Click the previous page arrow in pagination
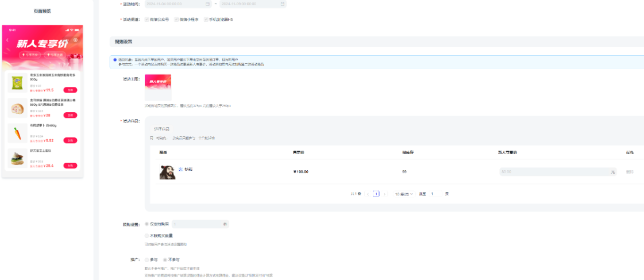This screenshot has height=280, width=644. point(368,194)
